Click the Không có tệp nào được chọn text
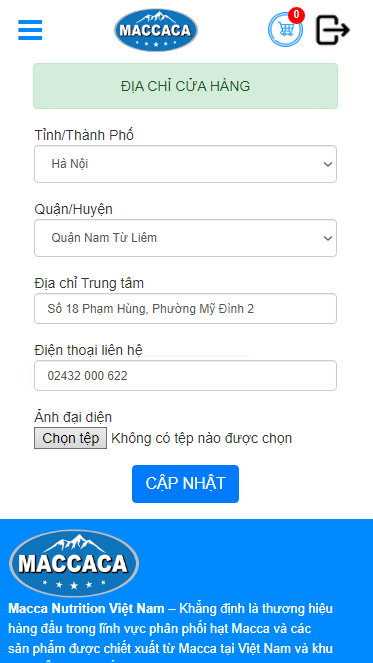 point(202,438)
